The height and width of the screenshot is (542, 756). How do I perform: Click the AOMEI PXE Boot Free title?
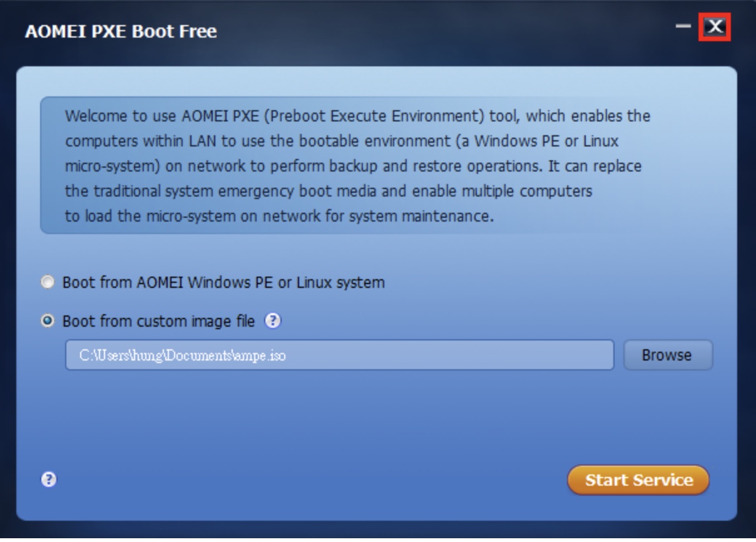pyautogui.click(x=121, y=31)
